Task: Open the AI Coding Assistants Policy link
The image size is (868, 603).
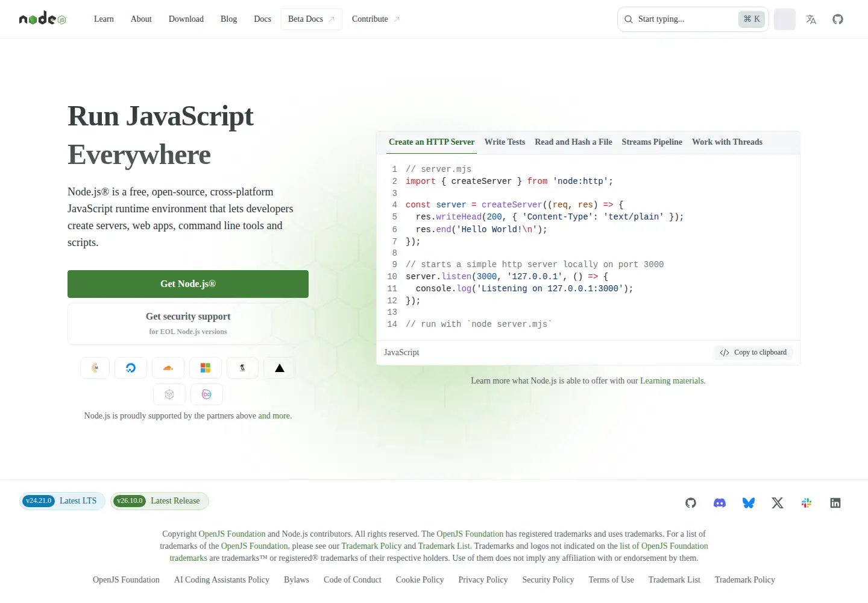Action: [x=222, y=580]
